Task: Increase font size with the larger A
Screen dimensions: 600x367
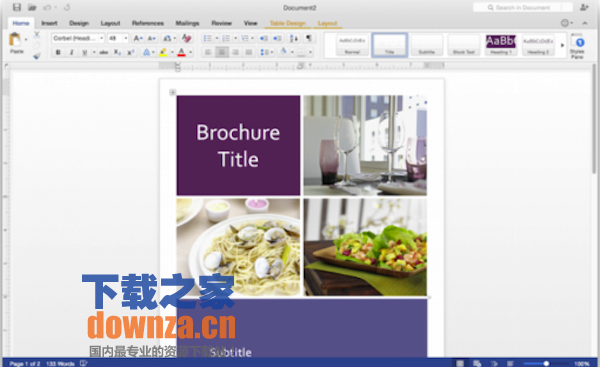Action: pos(137,38)
